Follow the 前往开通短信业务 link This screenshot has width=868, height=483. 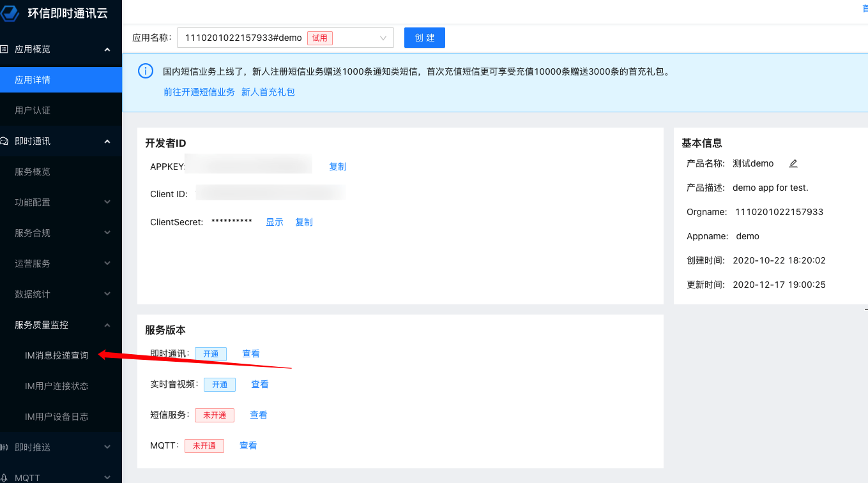coord(199,92)
